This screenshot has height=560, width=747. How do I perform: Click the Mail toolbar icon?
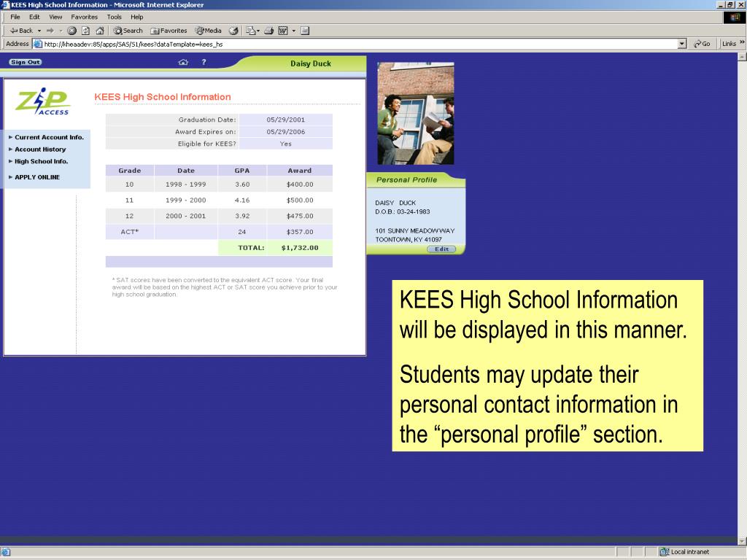(252, 31)
